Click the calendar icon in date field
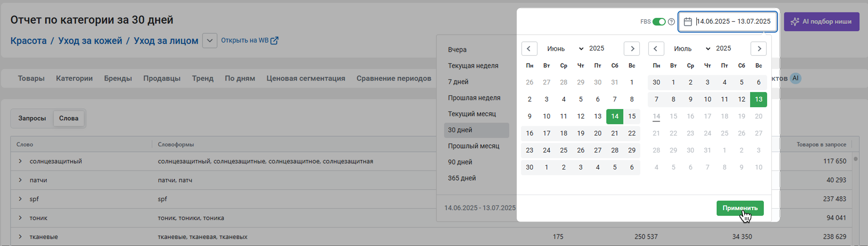 [688, 21]
